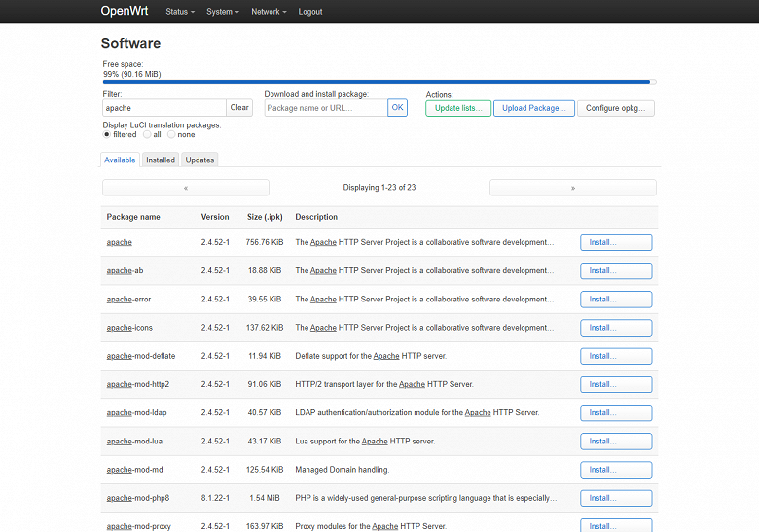The height and width of the screenshot is (532, 759).
Task: Install the apache-mod-http2 package
Action: click(x=616, y=384)
